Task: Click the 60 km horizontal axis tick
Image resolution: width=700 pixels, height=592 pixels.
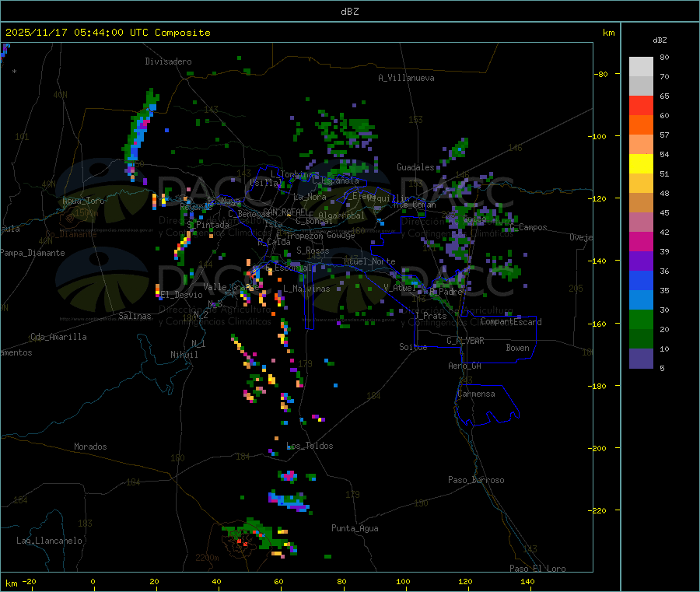Action: click(278, 581)
